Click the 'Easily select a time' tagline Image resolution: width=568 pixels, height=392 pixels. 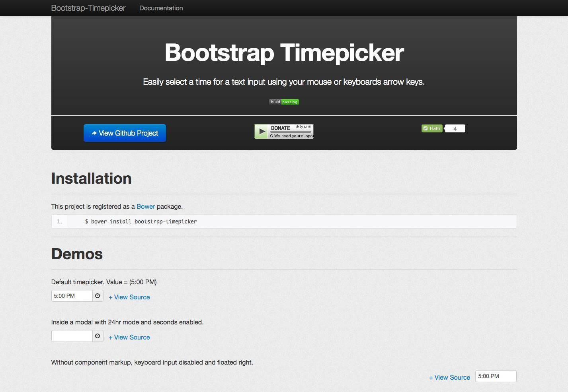click(x=284, y=82)
